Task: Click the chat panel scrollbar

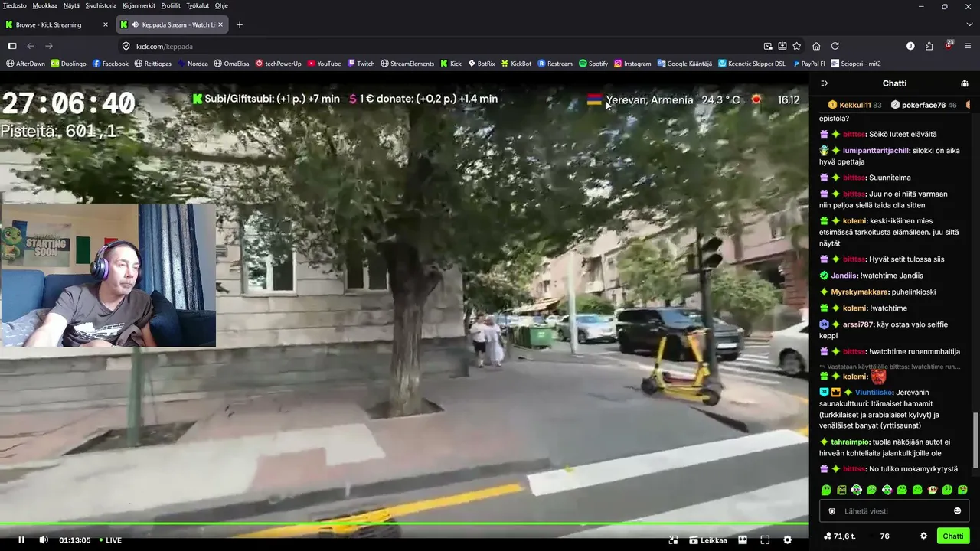Action: (975, 439)
